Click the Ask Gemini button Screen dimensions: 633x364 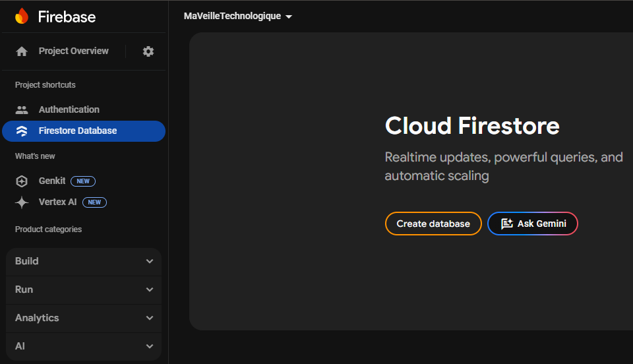533,224
